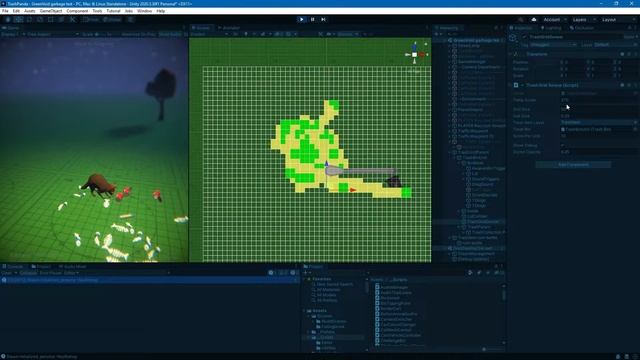This screenshot has width=640, height=360.
Task: Click the Trash Score value field
Action: pyautogui.click(x=598, y=100)
